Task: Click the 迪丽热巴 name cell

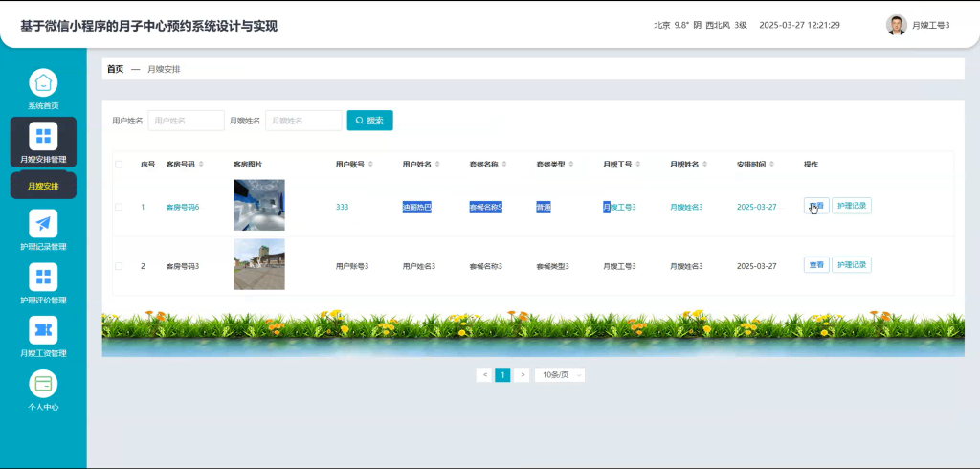Action: [417, 207]
